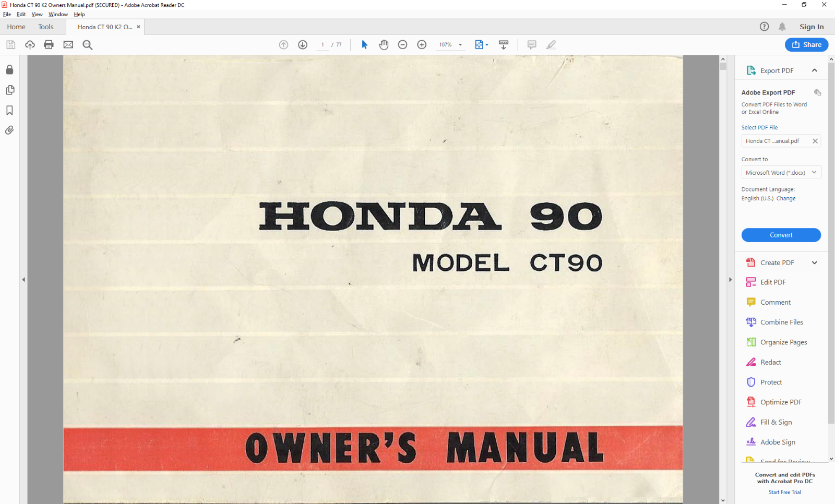Add a sticky note comment icon
Screen dimensions: 835x504
pyautogui.click(x=532, y=45)
